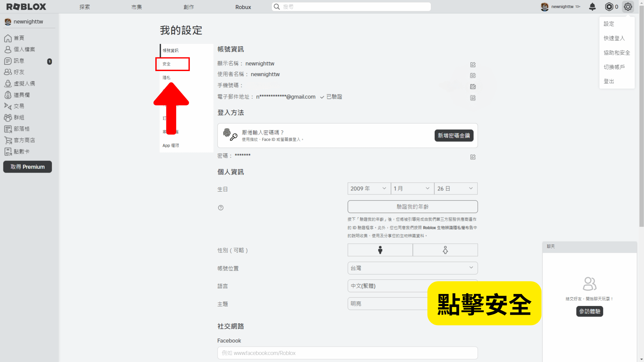Open 點數卡 in the sidebar
This screenshot has height=362, width=644.
(17, 152)
